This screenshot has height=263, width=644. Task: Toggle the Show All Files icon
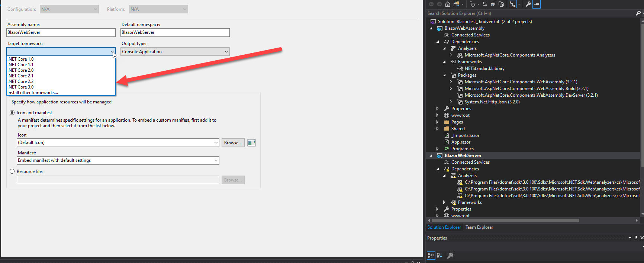(x=501, y=4)
